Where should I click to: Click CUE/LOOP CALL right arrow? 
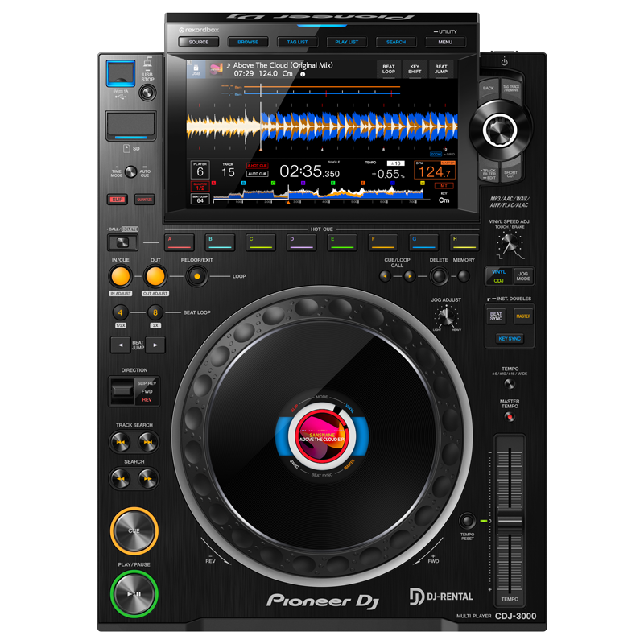pyautogui.click(x=410, y=276)
